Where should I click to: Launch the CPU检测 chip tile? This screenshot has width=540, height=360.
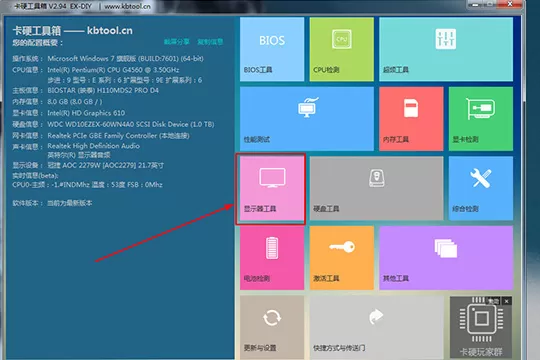point(342,49)
